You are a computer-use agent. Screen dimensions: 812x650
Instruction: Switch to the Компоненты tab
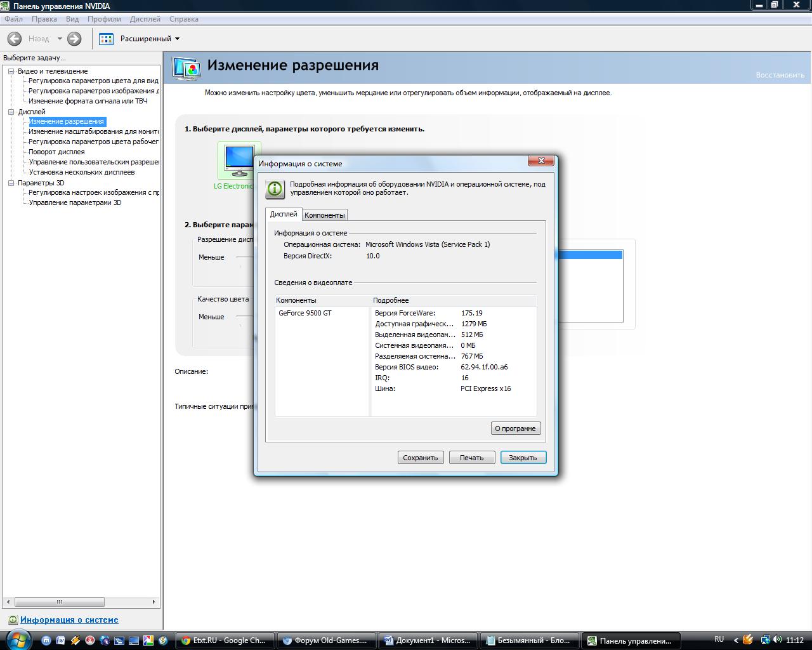pos(325,215)
